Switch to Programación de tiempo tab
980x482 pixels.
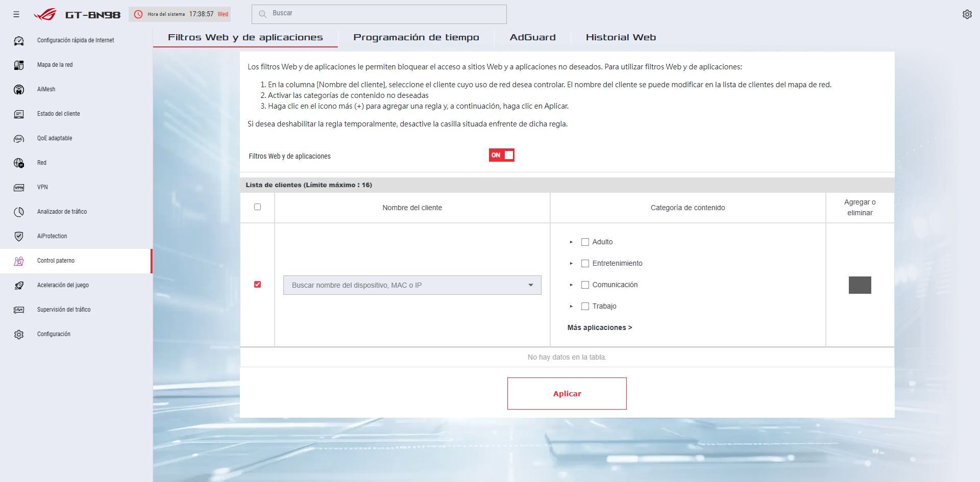tap(416, 37)
